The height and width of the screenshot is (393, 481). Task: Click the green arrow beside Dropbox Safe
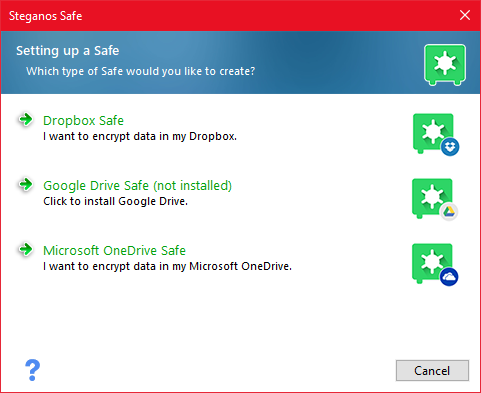click(26, 119)
